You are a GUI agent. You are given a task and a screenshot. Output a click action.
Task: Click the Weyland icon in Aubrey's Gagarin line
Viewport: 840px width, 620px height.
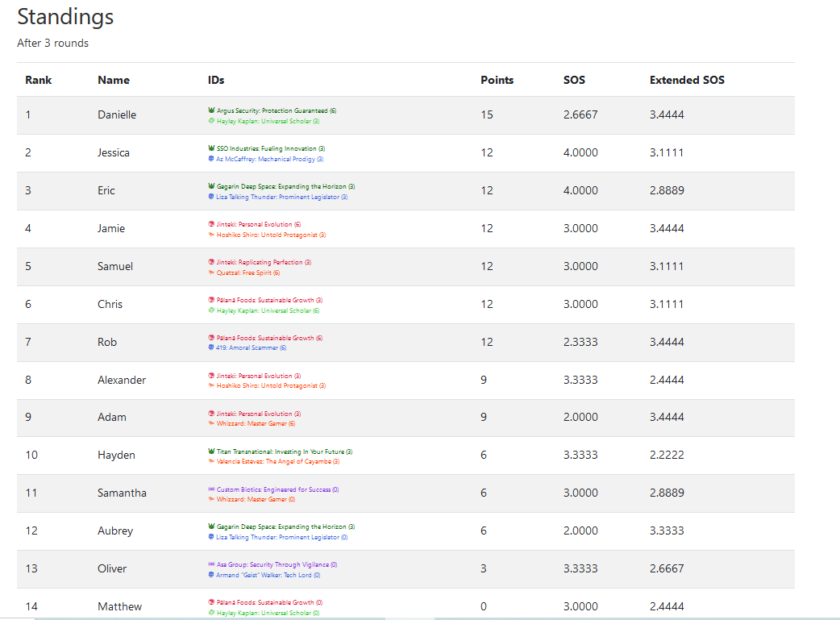211,526
